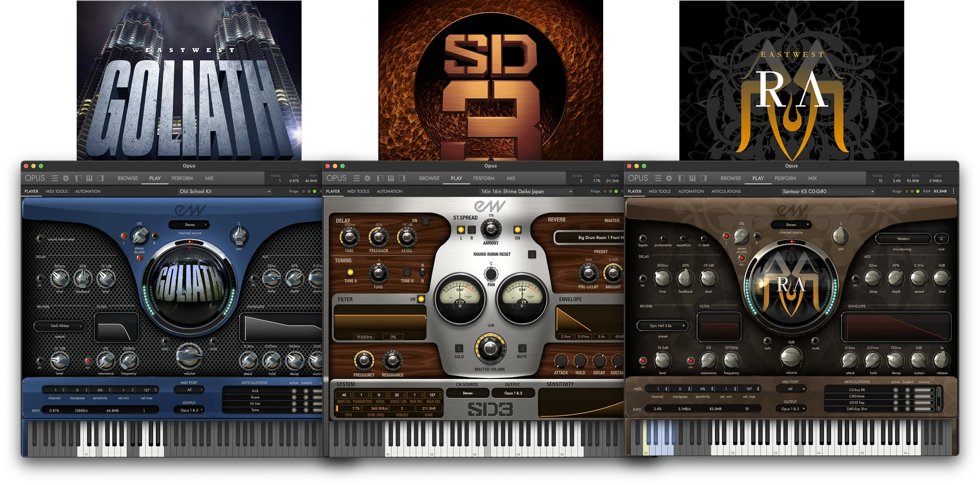Click the Big Drum Room reverb preset in SD3
This screenshot has height=485, width=980.
589,238
